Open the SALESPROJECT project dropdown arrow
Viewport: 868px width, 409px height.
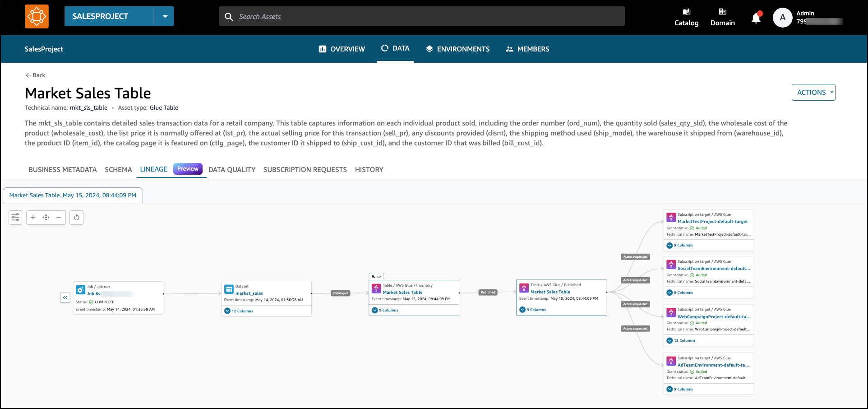click(x=165, y=16)
